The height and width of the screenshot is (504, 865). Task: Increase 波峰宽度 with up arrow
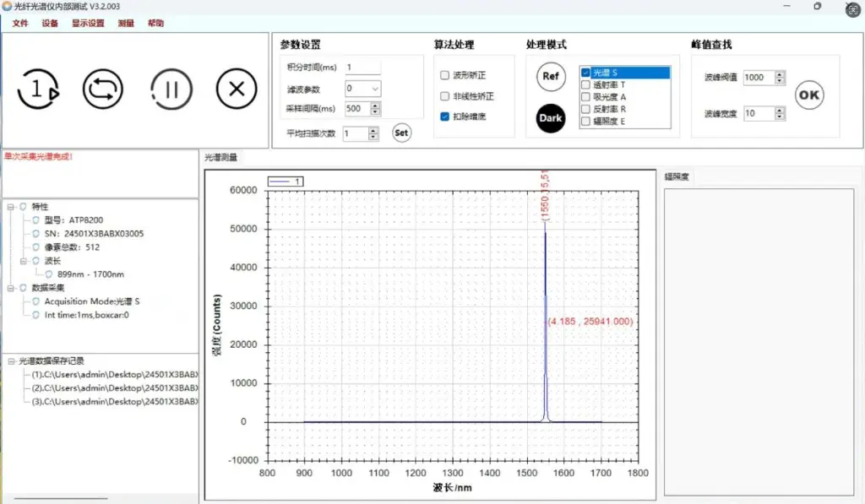[780, 111]
